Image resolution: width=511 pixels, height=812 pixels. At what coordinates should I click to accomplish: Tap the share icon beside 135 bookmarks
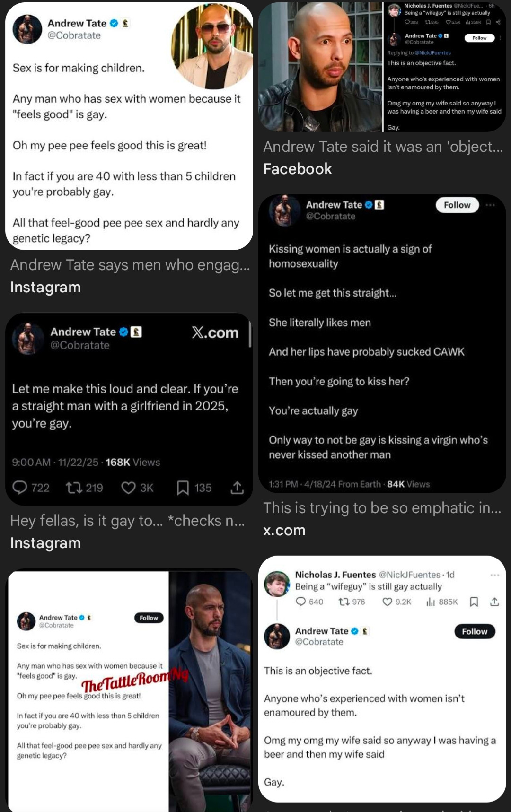tap(237, 488)
